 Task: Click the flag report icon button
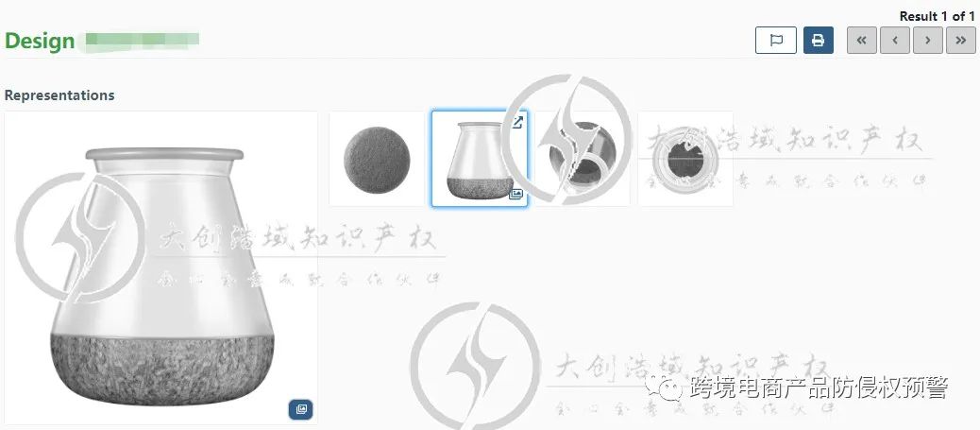pos(776,41)
